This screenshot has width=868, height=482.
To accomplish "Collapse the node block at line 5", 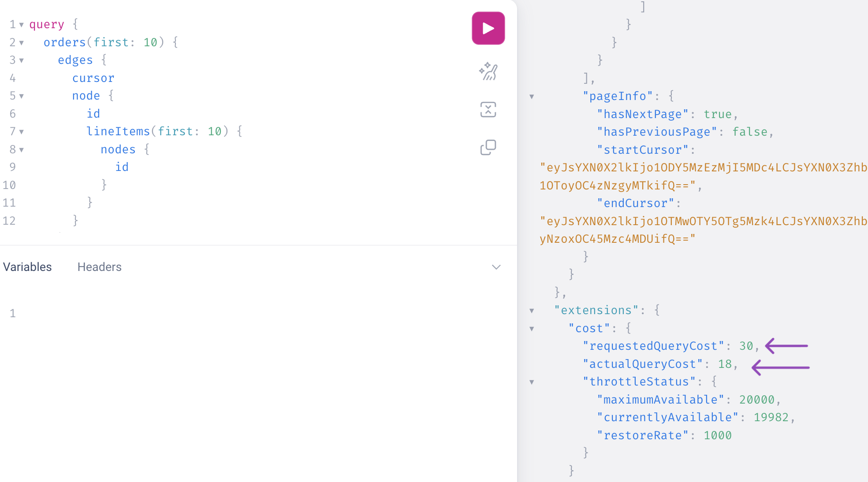I will click(21, 96).
